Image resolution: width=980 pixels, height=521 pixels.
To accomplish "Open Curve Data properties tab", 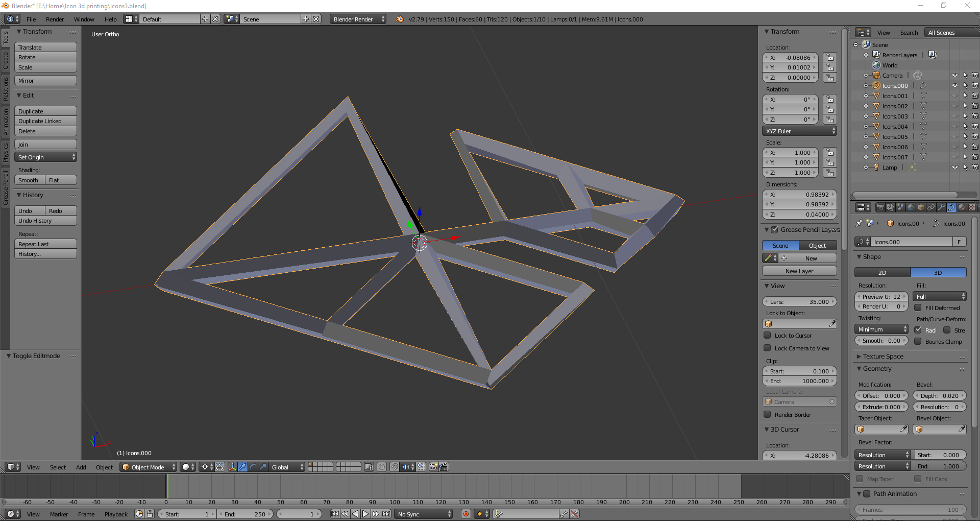I will pyautogui.click(x=951, y=207).
